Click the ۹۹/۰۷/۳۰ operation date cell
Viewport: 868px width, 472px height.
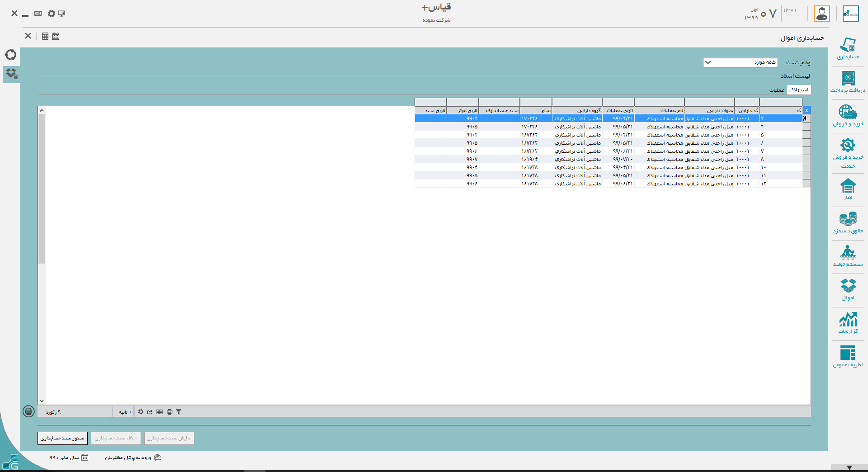pos(618,159)
